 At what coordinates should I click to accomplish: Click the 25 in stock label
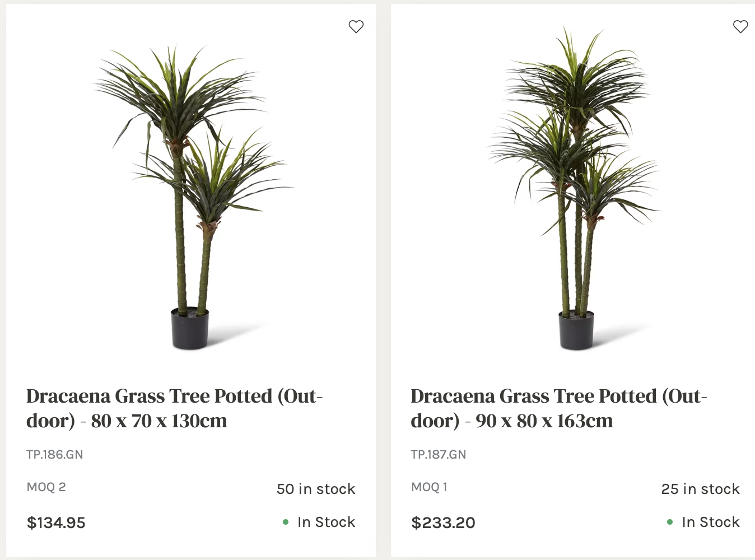coord(700,489)
